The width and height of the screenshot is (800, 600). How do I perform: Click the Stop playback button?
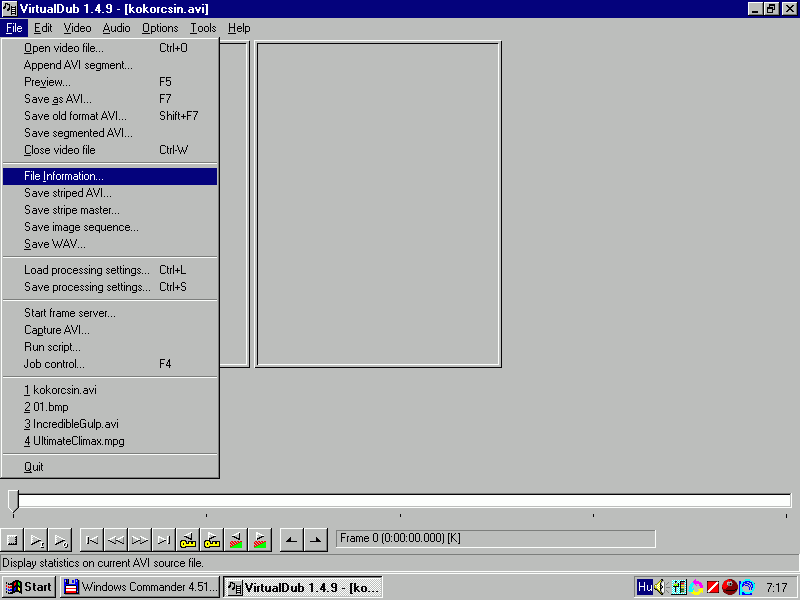12,540
